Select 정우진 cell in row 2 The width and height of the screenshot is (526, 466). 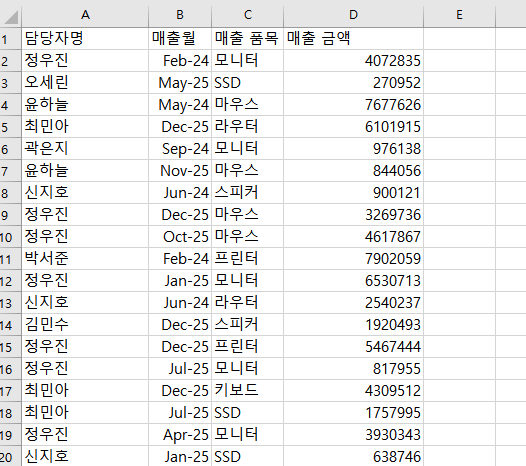point(85,61)
